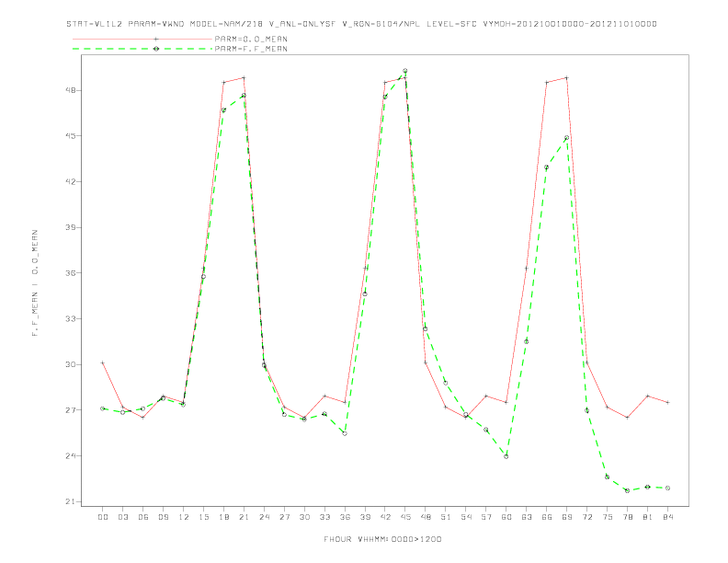The image size is (728, 563).
Task: Click x-axis forecast hour label 84
Action: click(668, 517)
